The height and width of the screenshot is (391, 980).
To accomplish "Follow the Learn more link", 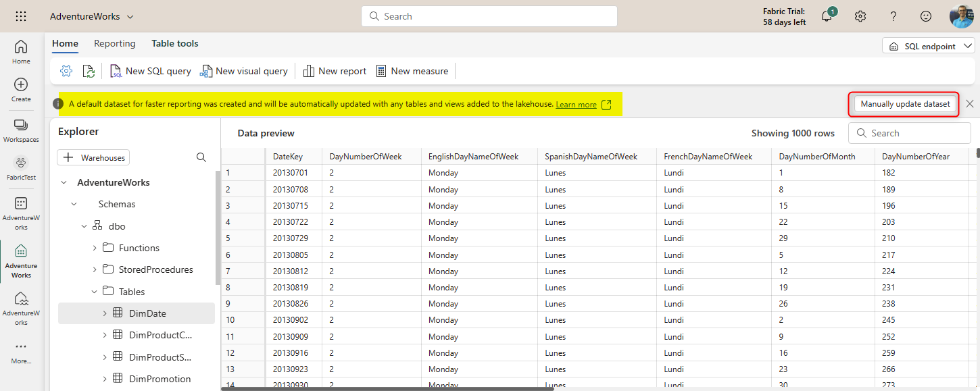I will click(576, 105).
